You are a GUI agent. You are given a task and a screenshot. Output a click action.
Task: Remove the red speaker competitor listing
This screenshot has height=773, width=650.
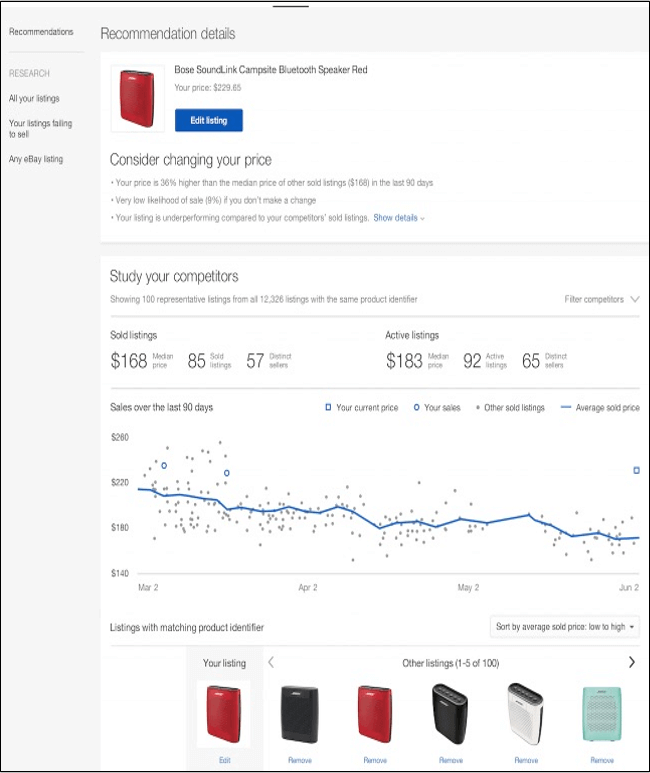pyautogui.click(x=375, y=760)
